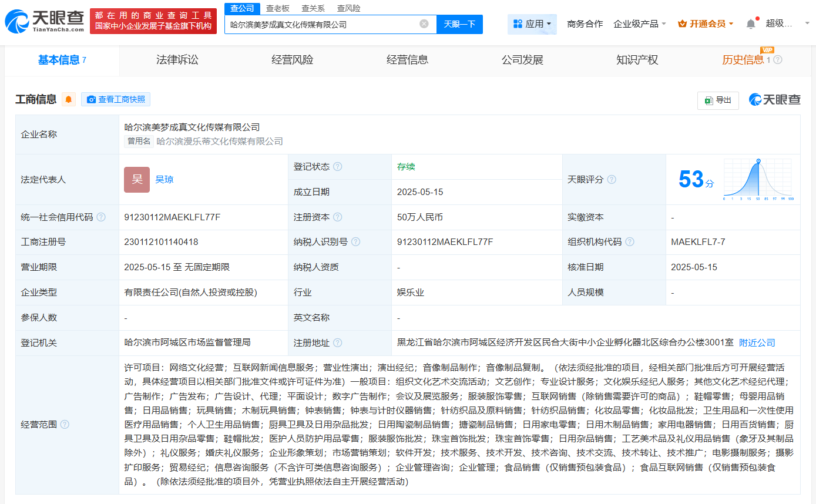Click help icon beside 统一社会信用代码
The width and height of the screenshot is (816, 504).
tap(101, 217)
